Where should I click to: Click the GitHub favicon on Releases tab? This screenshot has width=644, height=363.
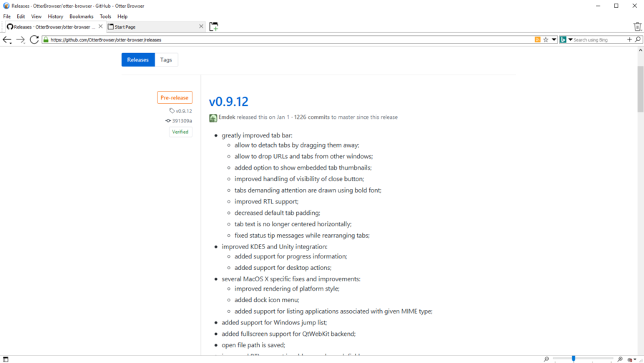pos(10,26)
